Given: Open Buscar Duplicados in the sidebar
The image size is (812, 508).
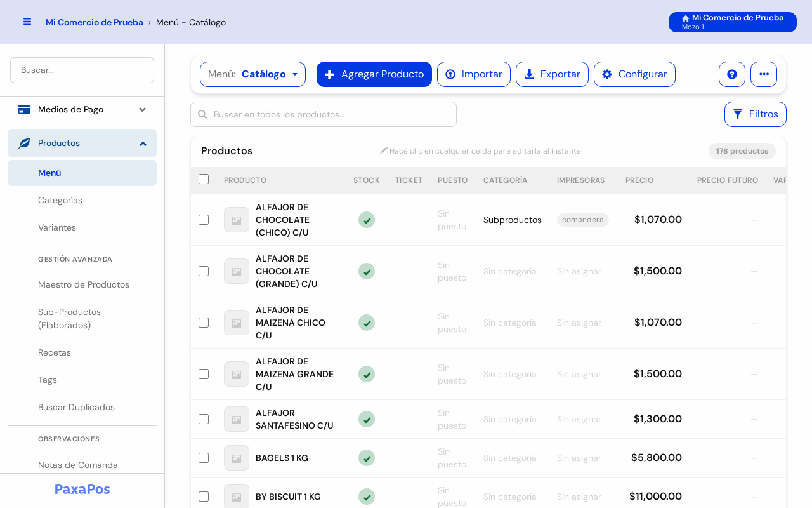Looking at the screenshot, I should tap(76, 407).
